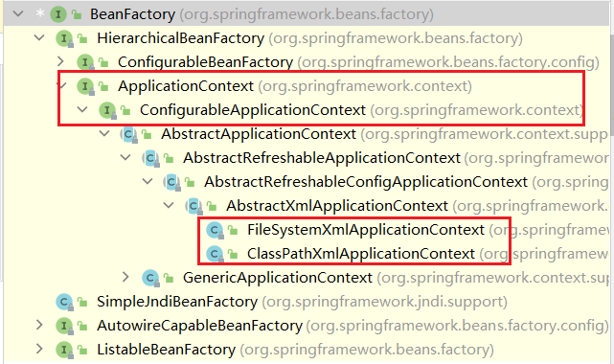Click the HierarchicalBeanFactory interface icon
Viewport: 614px width, 364px height.
point(64,38)
